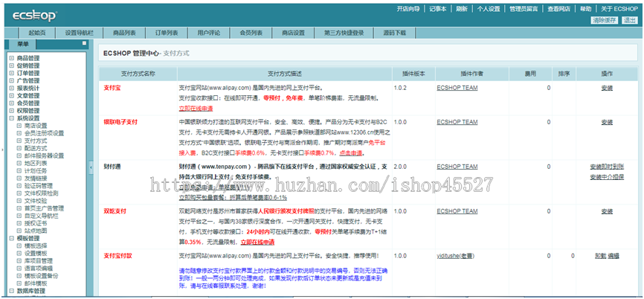Open the 源码下载 tab
Image resolution: width=644 pixels, height=299 pixels.
click(x=395, y=33)
